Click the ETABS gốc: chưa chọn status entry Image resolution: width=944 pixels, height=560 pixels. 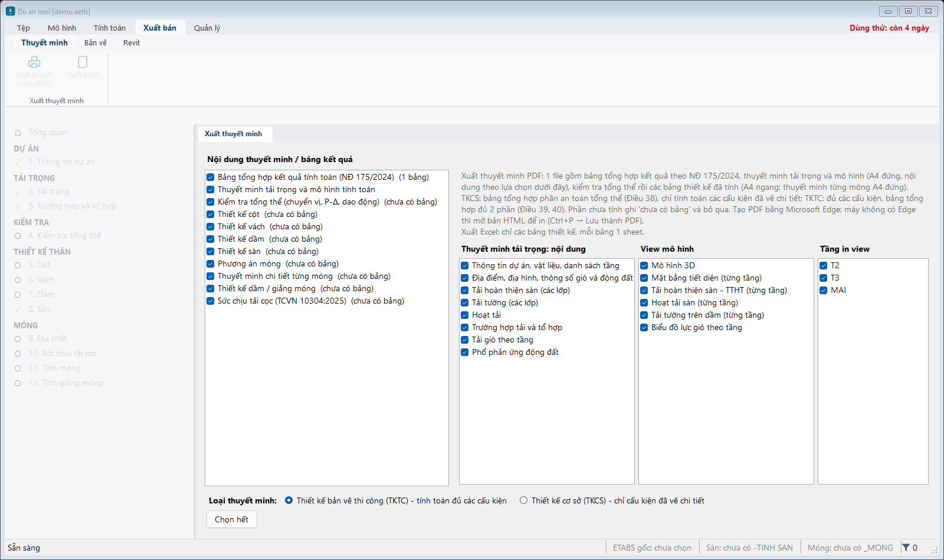[x=652, y=548]
